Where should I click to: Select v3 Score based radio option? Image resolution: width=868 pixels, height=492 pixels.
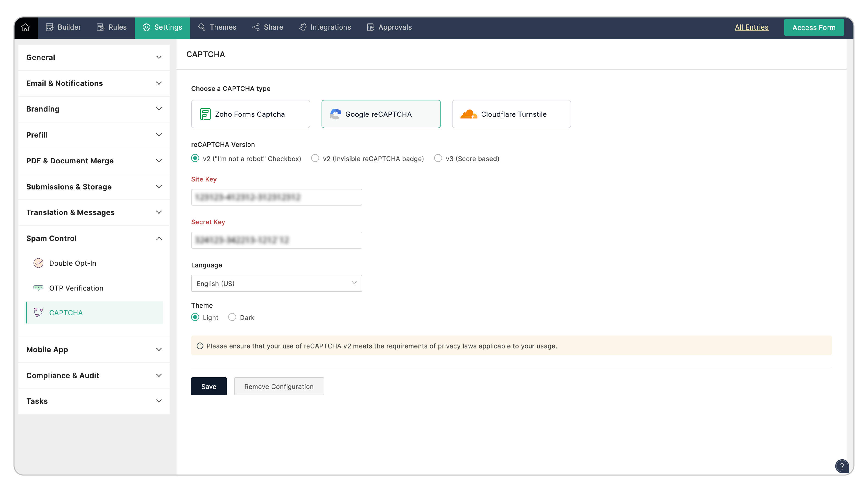[x=438, y=158]
